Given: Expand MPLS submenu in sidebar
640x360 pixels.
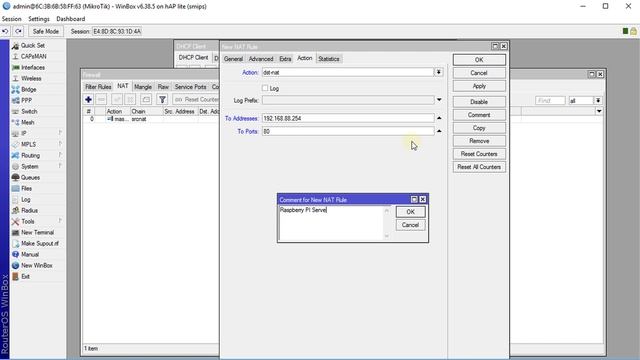Looking at the screenshot, I should (37, 144).
